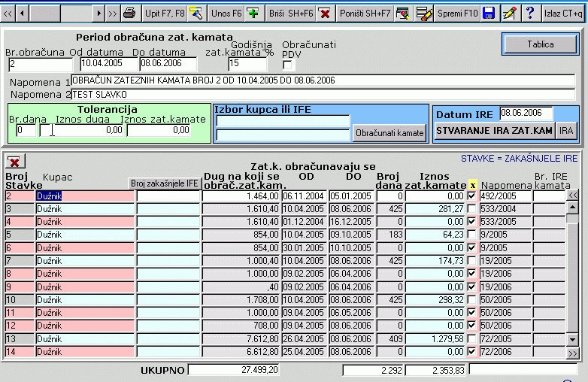Image resolution: width=588 pixels, height=382 pixels.
Task: Click Tolerancija Iznos duga field
Action: [81, 130]
